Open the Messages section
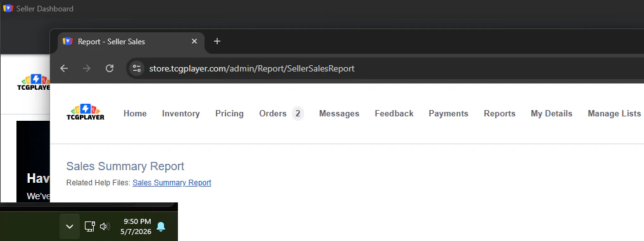Viewport: 644px width, 241px height. [339, 114]
